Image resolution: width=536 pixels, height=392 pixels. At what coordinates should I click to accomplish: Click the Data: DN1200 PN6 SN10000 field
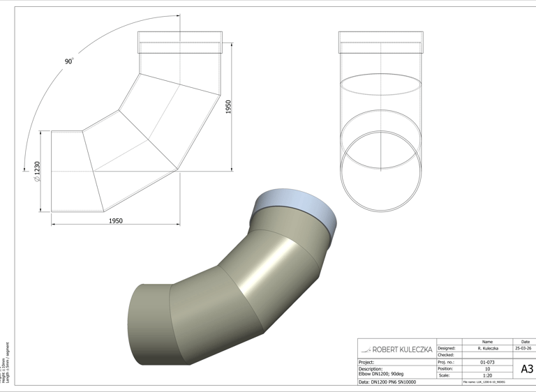[387, 382]
